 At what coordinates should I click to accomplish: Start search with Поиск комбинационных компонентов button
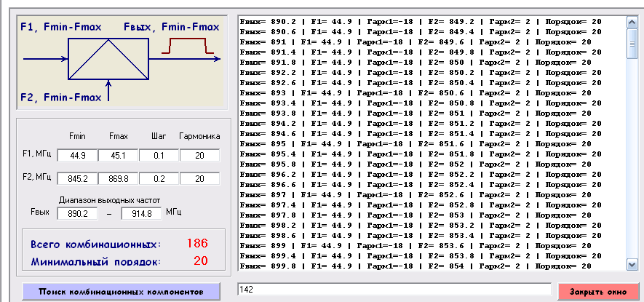click(x=122, y=292)
